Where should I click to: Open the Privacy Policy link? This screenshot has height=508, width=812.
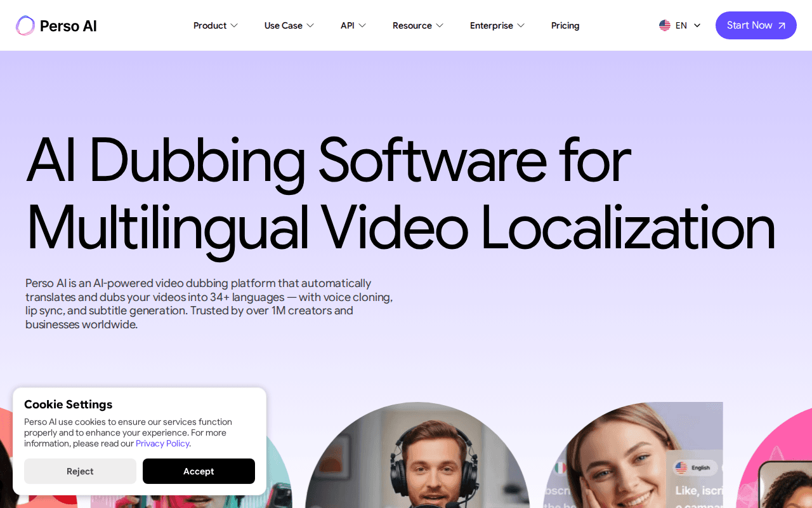[x=162, y=443]
